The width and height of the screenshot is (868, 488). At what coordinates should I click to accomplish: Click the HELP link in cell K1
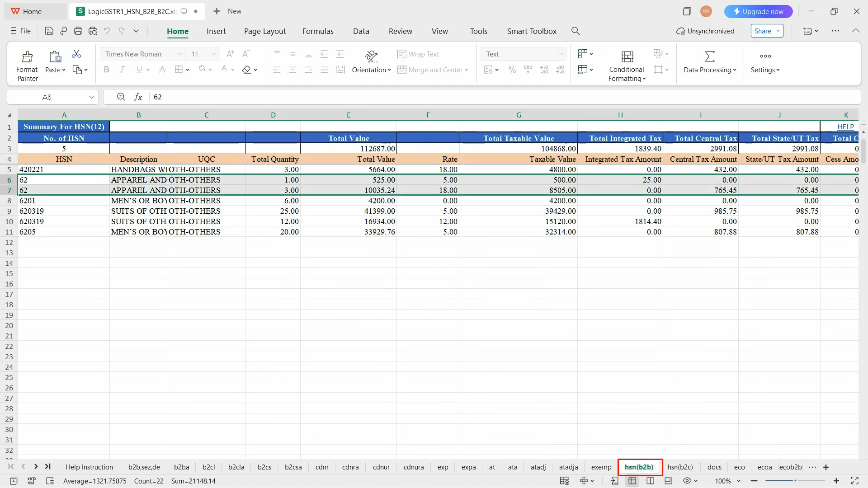click(x=845, y=127)
